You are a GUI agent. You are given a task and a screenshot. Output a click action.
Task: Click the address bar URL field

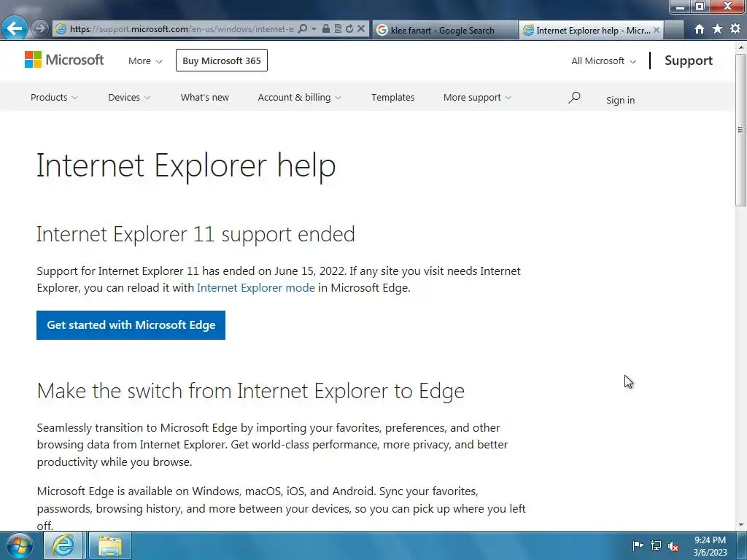point(182,29)
